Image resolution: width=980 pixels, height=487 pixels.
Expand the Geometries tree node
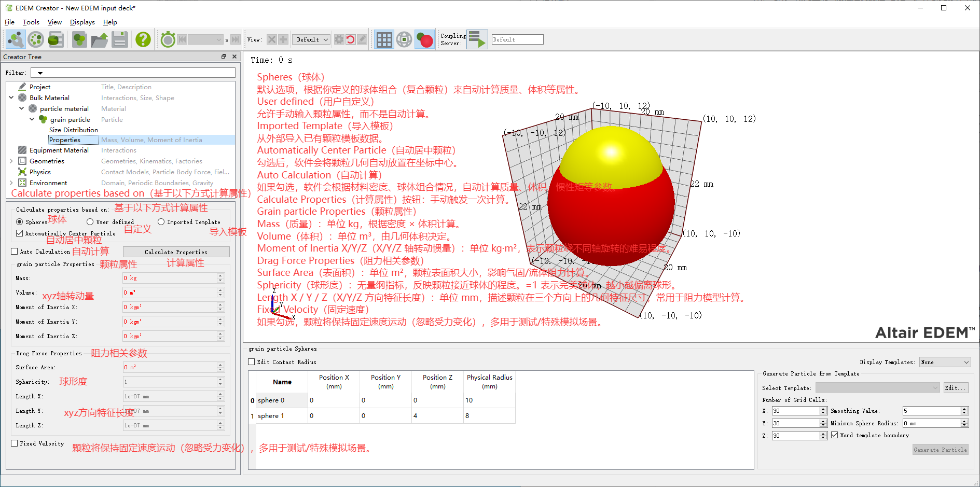11,161
